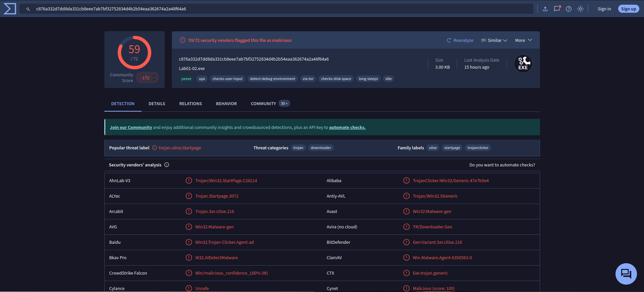Vote community score down arrow
Image resolution: width=644 pixels, height=292 pixels.
pos(154,80)
